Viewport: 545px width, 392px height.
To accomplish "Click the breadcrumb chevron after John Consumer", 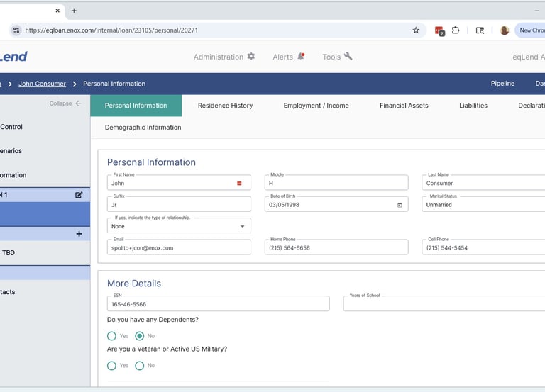I will 75,84.
